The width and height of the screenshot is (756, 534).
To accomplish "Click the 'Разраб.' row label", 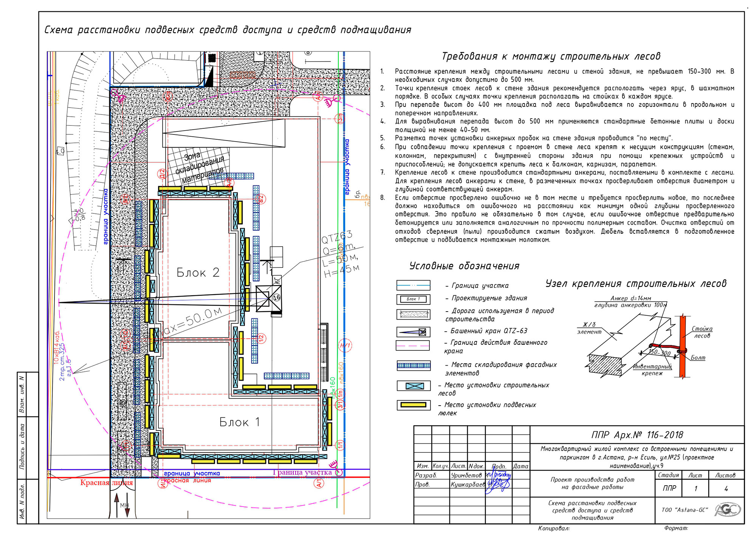I will 426,475.
